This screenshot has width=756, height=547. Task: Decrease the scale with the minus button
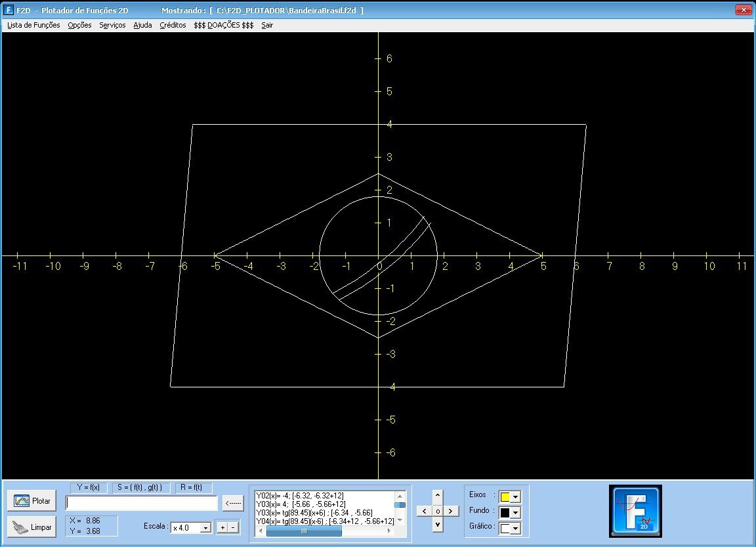[234, 527]
